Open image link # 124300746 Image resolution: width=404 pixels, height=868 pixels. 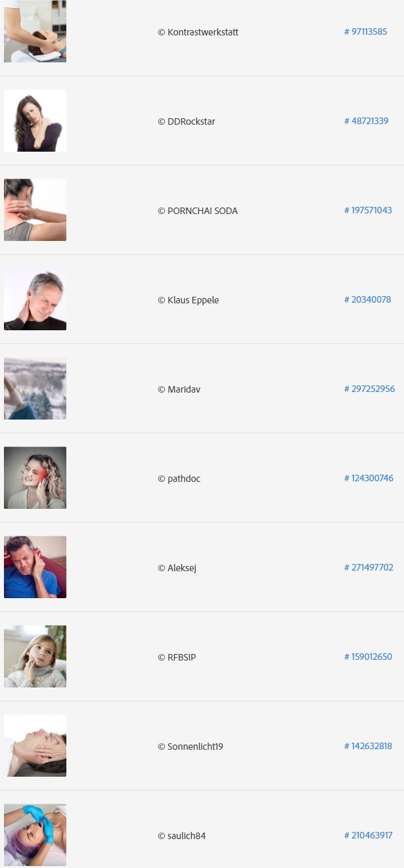[x=369, y=478]
